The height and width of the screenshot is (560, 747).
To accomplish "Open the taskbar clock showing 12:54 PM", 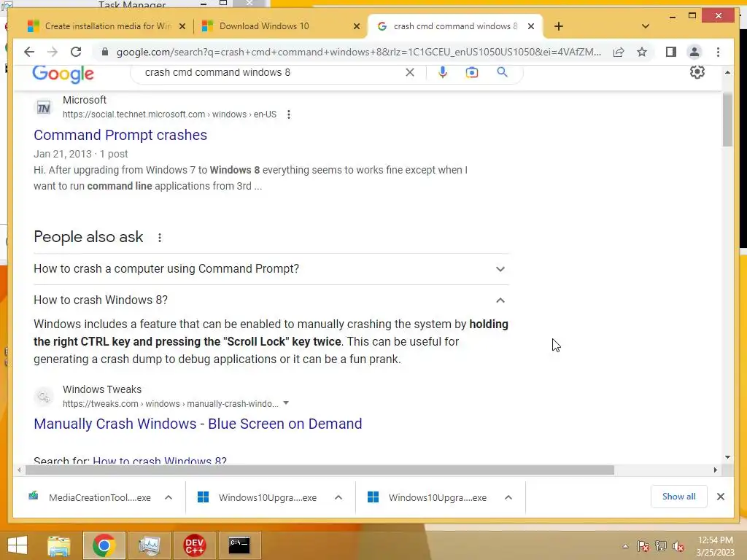I will pyautogui.click(x=715, y=546).
